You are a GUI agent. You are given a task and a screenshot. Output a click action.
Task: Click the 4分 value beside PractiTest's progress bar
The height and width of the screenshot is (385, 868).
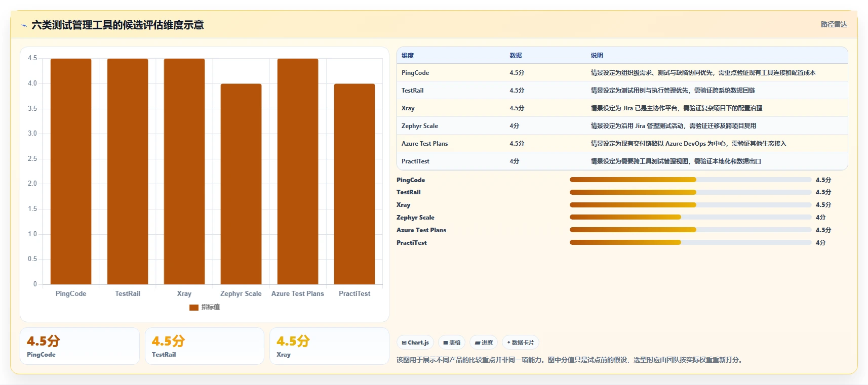(821, 243)
